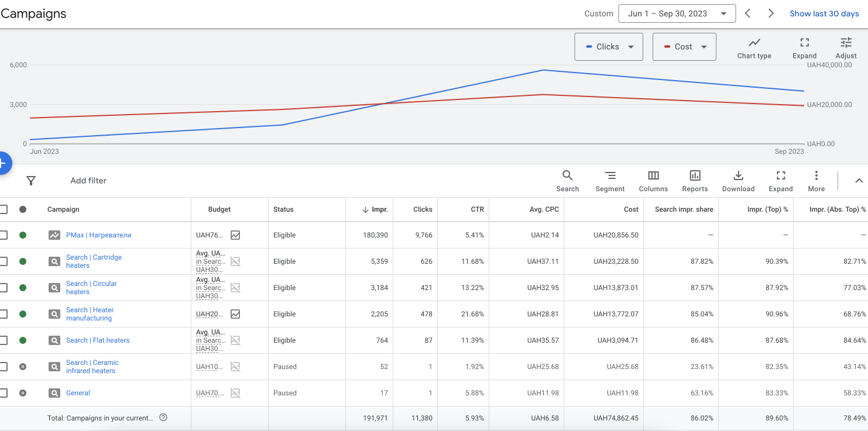Open the Chart type selector
868x431 pixels.
click(754, 47)
